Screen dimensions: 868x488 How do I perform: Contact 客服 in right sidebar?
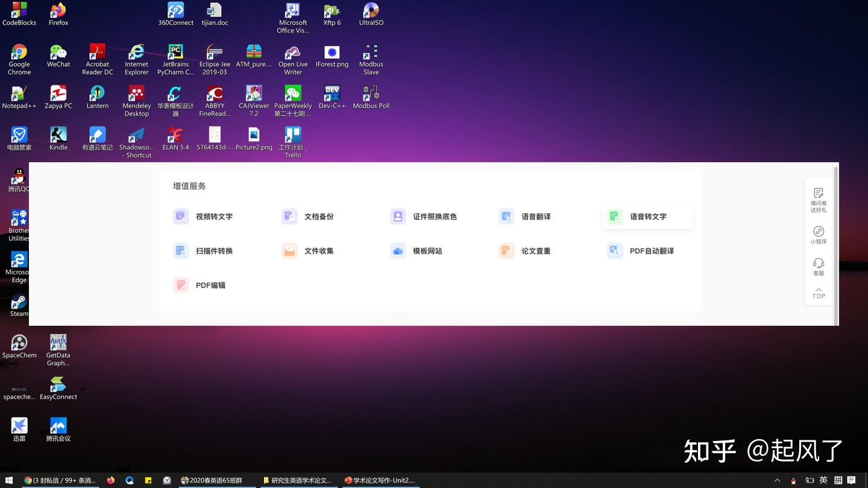click(819, 267)
